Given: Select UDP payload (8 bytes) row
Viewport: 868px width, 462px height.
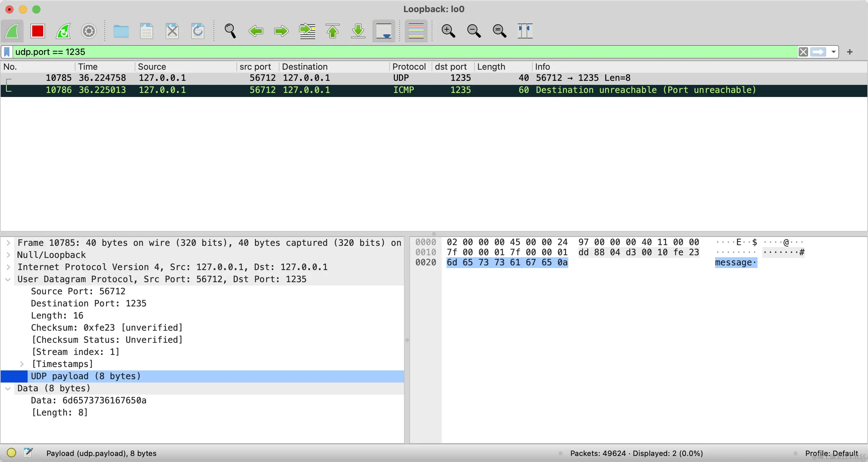Looking at the screenshot, I should pos(202,376).
